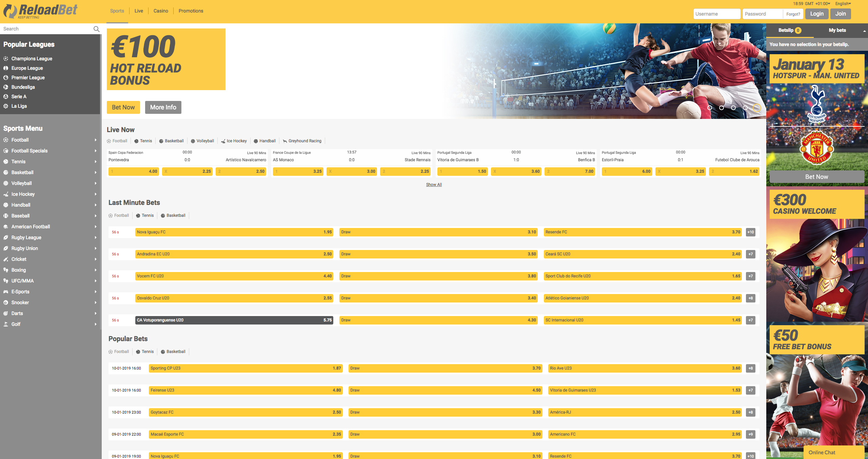This screenshot has width=868, height=459.
Task: Click the Password input field
Action: pyautogui.click(x=763, y=14)
